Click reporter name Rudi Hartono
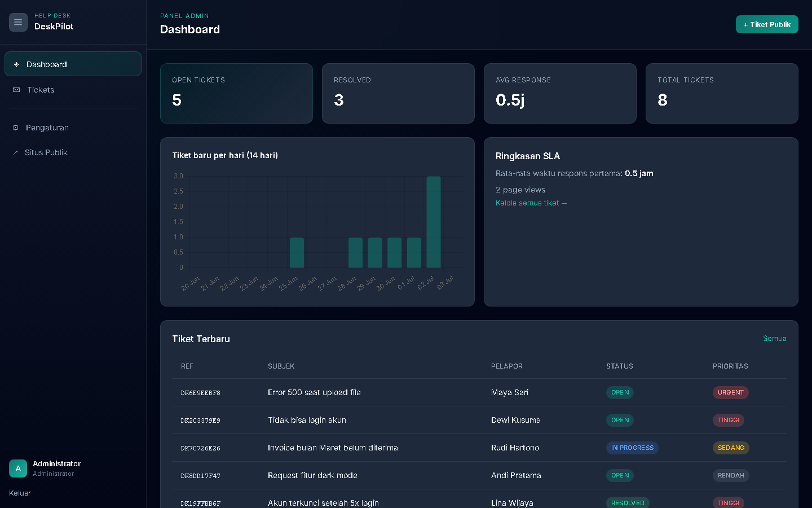This screenshot has height=508, width=812. 515,448
